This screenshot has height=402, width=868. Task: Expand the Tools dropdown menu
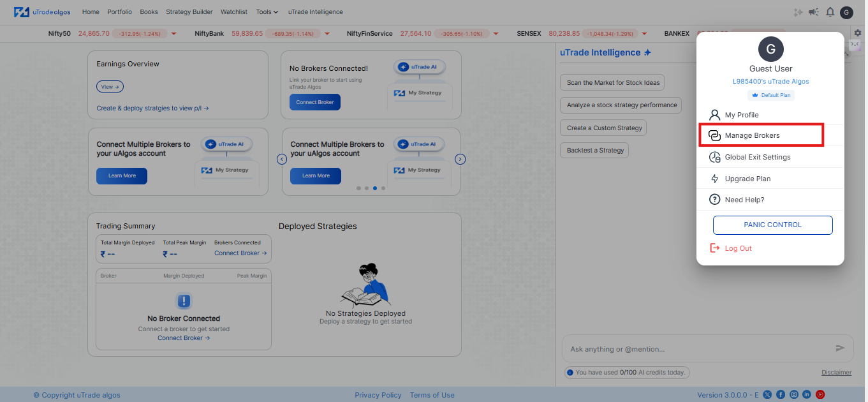click(x=267, y=12)
